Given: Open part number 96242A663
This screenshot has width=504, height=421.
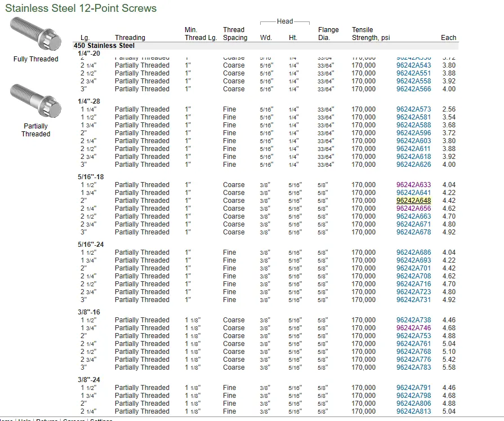Looking at the screenshot, I should point(413,216).
